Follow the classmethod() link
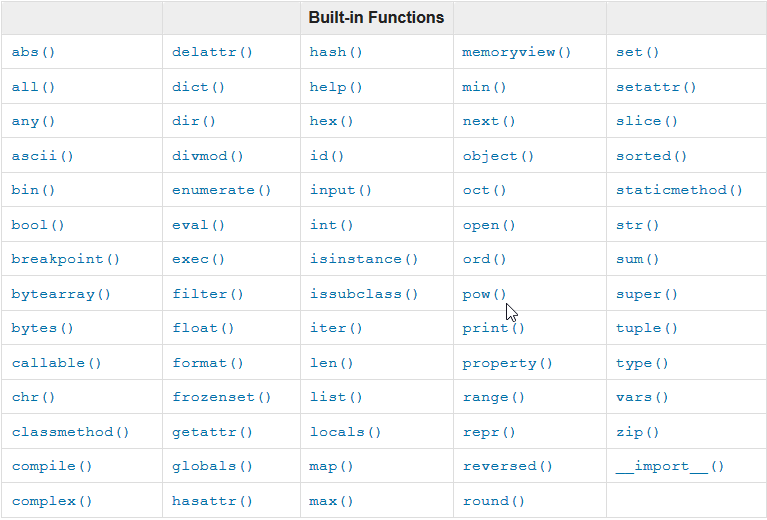This screenshot has width=767, height=520. point(70,432)
